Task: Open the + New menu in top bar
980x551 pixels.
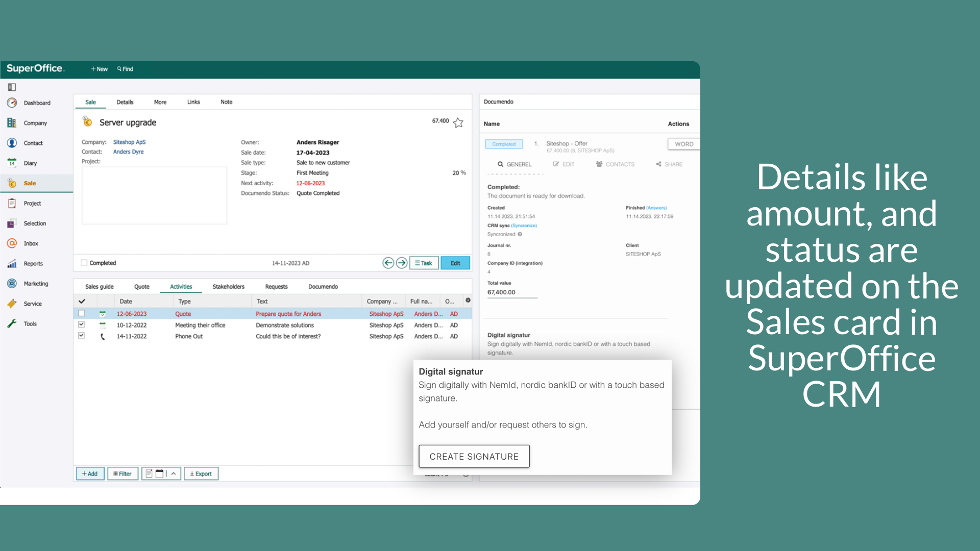Action: click(99, 69)
